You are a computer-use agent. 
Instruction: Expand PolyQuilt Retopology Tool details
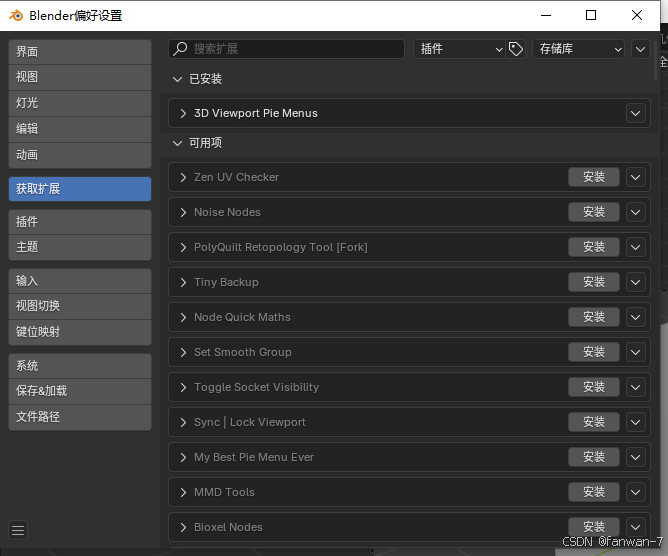pyautogui.click(x=183, y=247)
